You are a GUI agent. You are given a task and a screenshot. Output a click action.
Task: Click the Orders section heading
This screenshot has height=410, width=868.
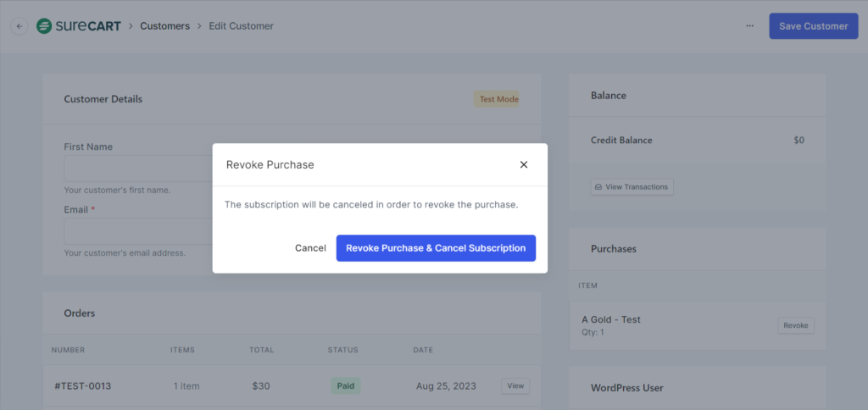click(79, 313)
